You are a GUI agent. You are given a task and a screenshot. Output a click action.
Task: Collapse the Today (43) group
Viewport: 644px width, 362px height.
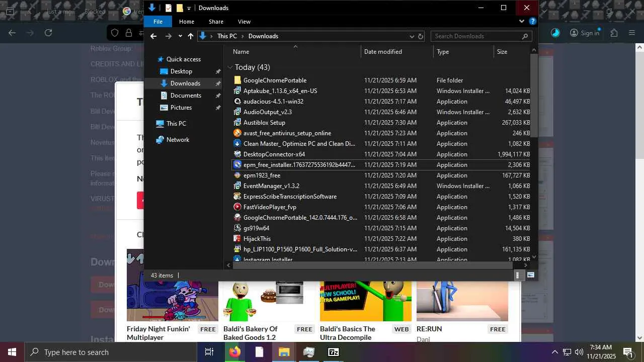click(x=230, y=67)
